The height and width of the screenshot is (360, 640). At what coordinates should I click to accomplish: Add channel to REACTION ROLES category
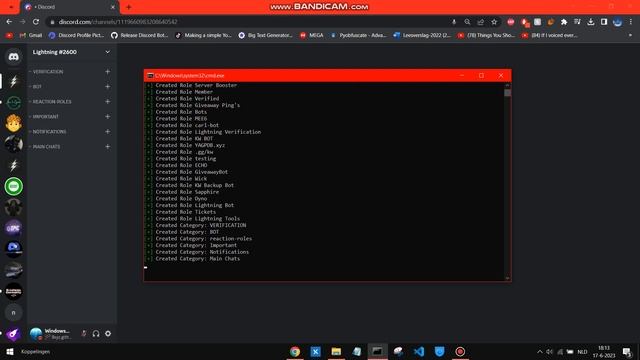pyautogui.click(x=107, y=102)
